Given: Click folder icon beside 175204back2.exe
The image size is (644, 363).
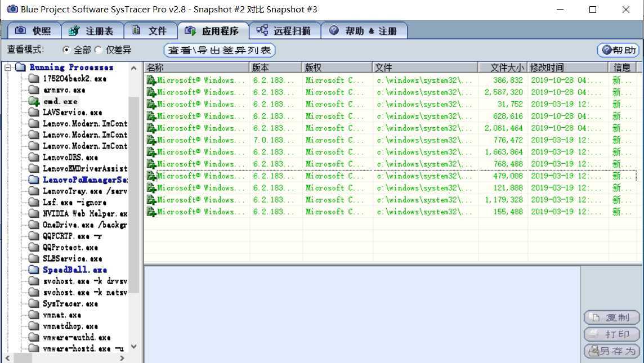Looking at the screenshot, I should pyautogui.click(x=34, y=78).
